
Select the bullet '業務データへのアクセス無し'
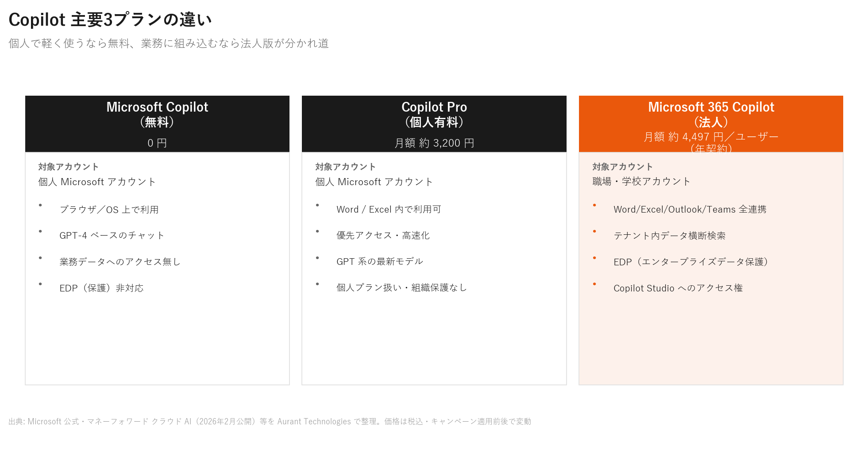[120, 262]
